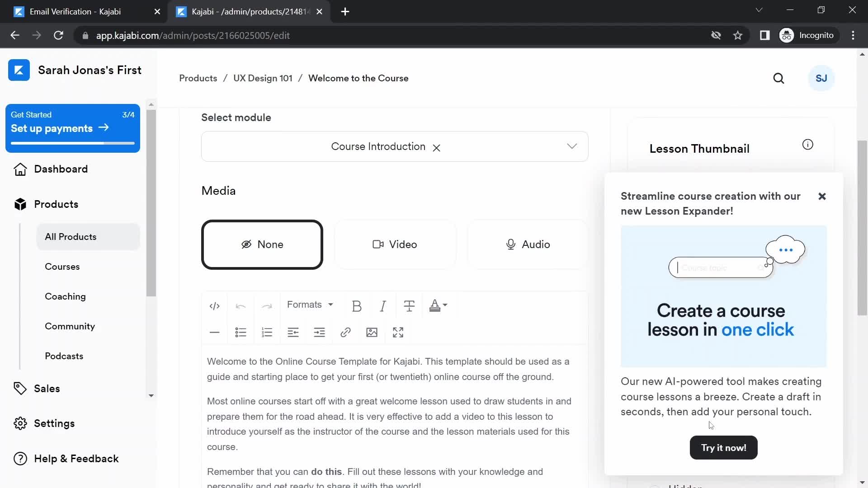The height and width of the screenshot is (488, 868).
Task: Insert a horizontal line
Action: click(x=214, y=333)
